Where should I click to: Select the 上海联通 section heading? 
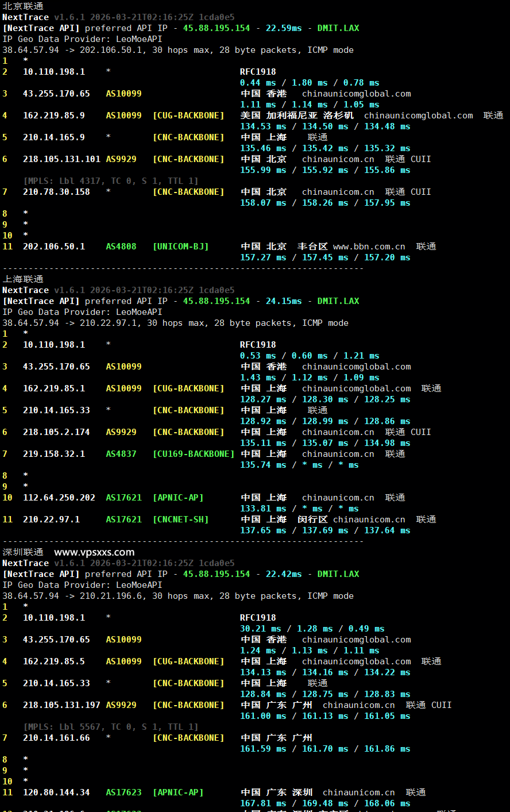tap(23, 279)
